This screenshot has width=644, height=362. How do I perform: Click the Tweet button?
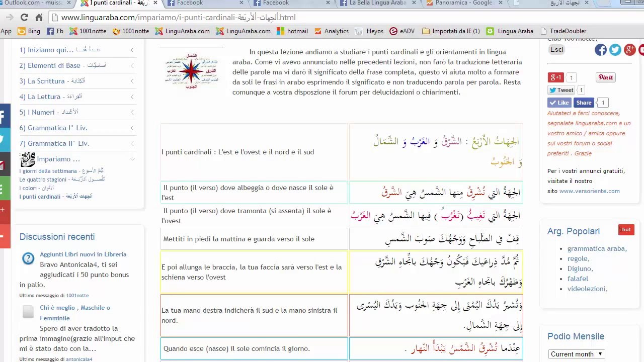coord(561,90)
